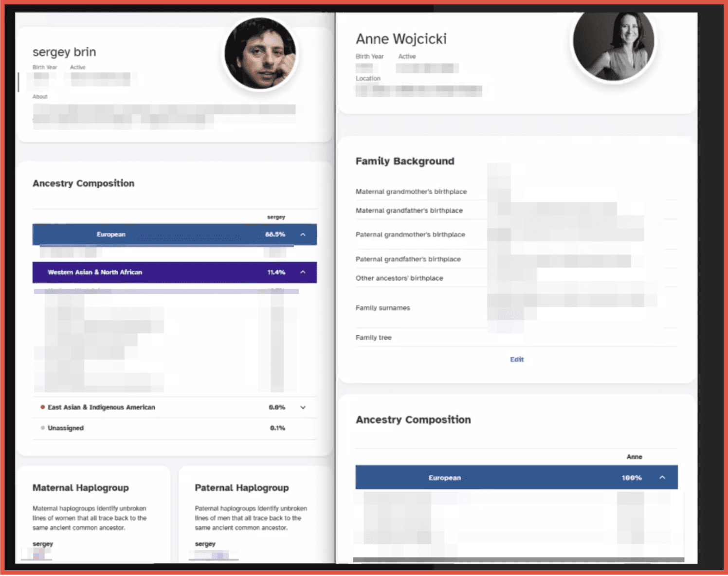The height and width of the screenshot is (576, 728).
Task: Click 'Maternal grandmother's birthplace' row label
Action: (411, 192)
